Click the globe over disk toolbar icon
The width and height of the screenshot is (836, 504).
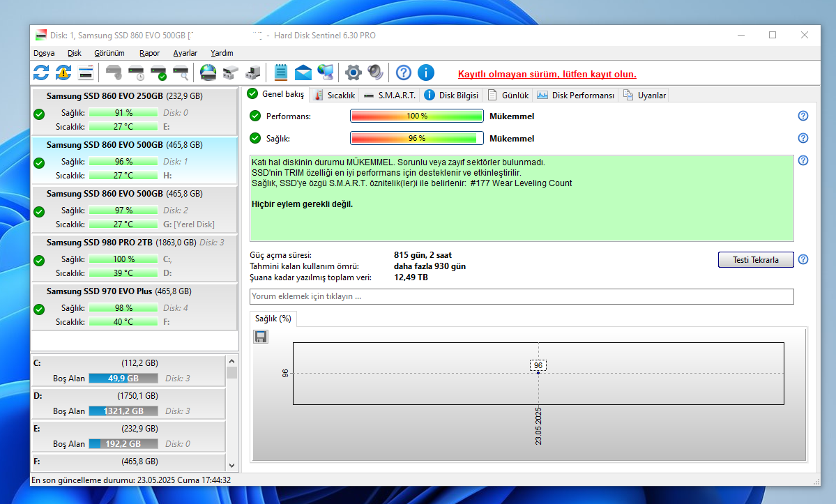(208, 72)
